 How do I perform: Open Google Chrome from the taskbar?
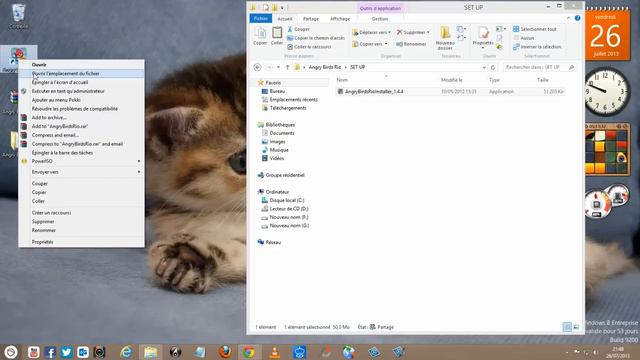click(x=249, y=352)
